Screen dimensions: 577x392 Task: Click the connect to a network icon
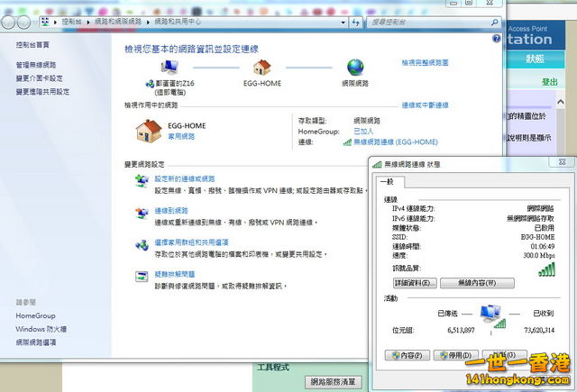pos(142,214)
